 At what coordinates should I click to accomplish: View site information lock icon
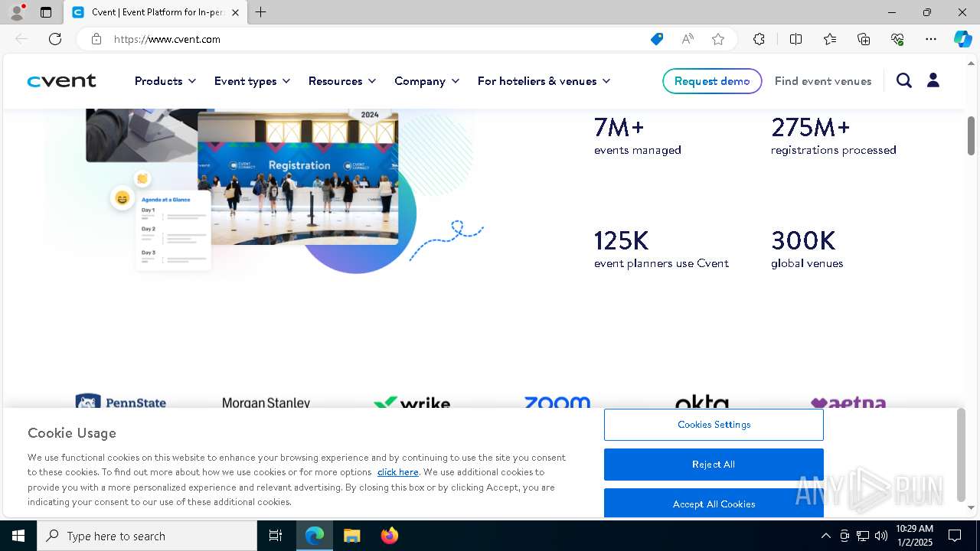[96, 39]
